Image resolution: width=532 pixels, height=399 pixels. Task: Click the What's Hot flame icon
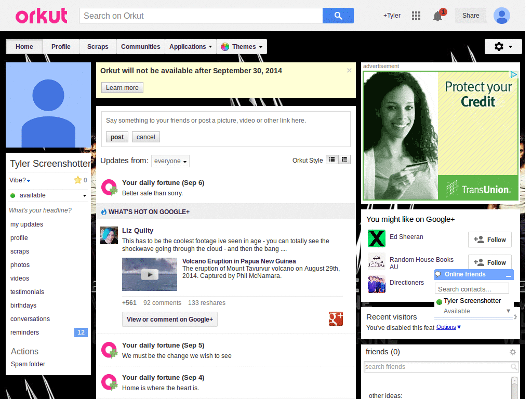(104, 212)
